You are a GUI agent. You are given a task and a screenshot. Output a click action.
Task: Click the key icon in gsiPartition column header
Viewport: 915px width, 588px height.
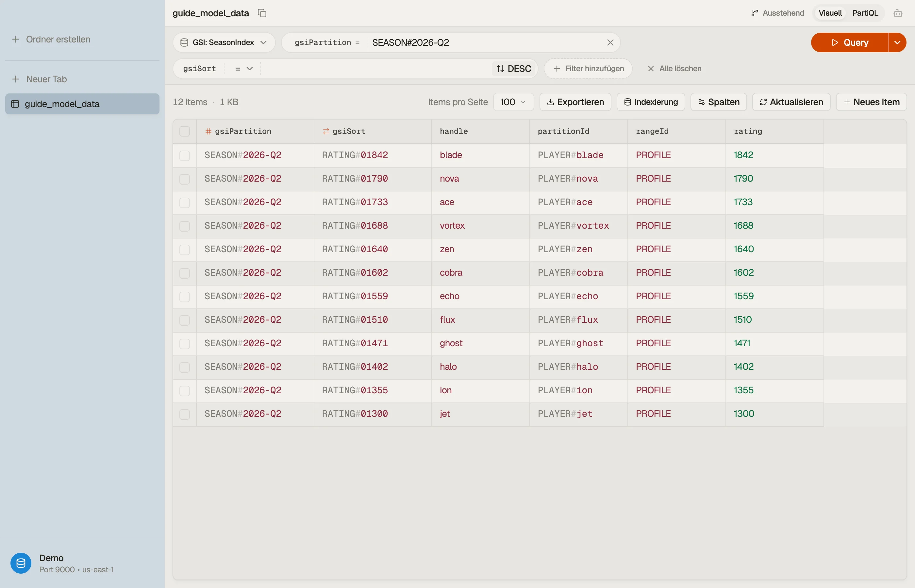pos(208,131)
